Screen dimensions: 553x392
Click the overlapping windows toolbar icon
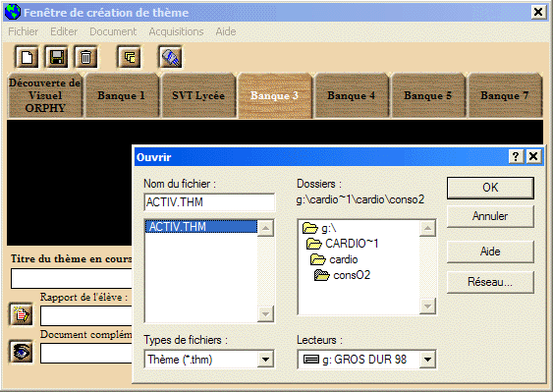[x=130, y=57]
